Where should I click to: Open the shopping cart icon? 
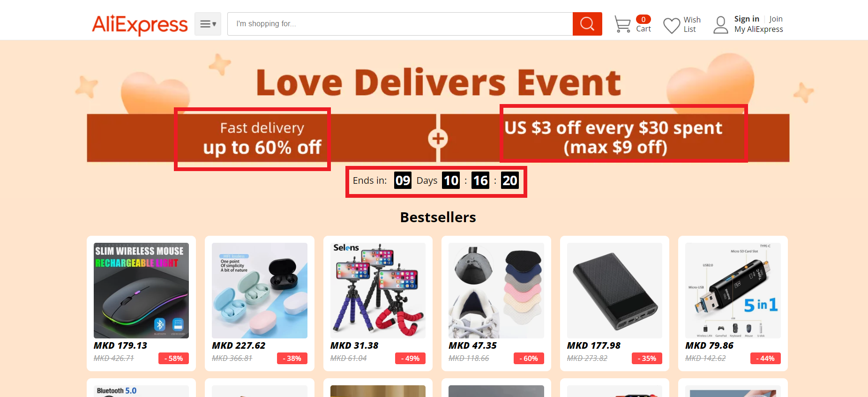pyautogui.click(x=622, y=24)
